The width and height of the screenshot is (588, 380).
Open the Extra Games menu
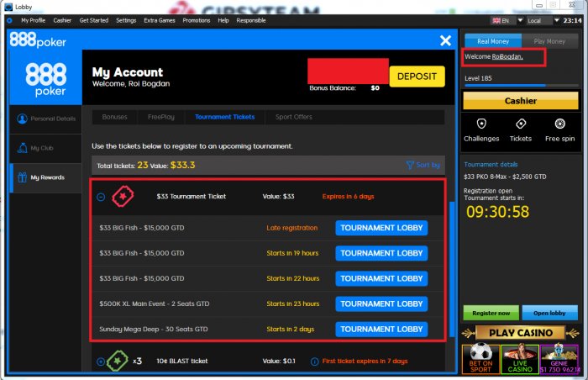(160, 20)
